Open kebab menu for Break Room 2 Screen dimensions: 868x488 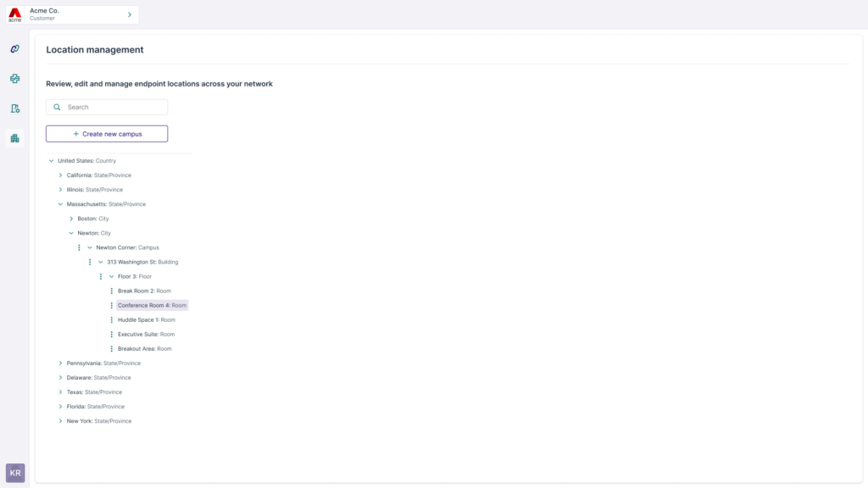[111, 291]
